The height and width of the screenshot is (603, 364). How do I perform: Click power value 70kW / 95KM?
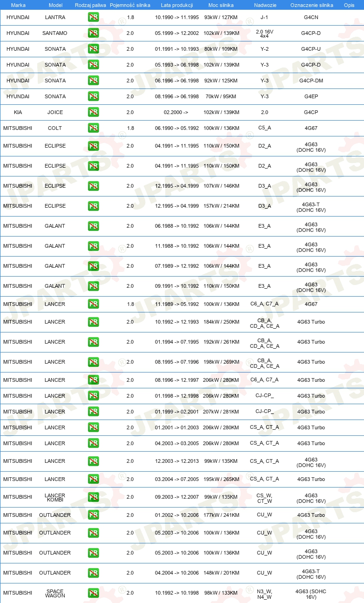pyautogui.click(x=221, y=96)
